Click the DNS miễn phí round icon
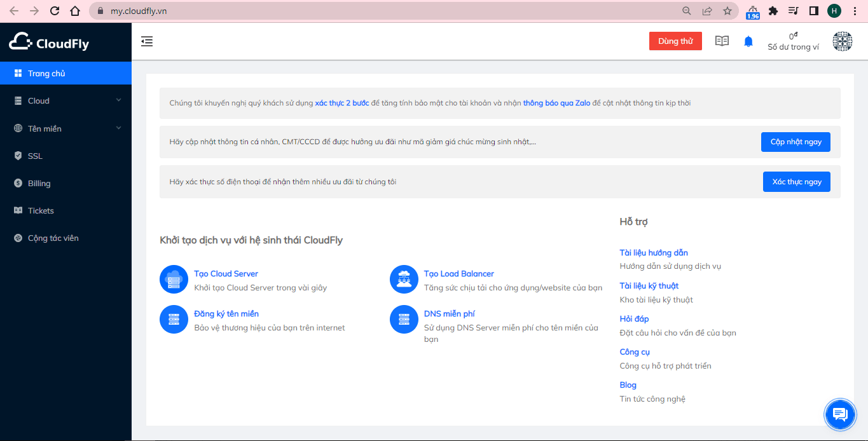This screenshot has height=441, width=868. (403, 320)
